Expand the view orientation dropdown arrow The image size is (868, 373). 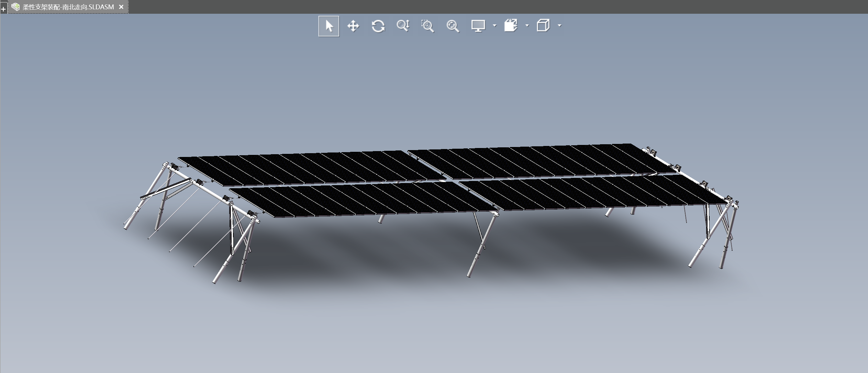point(559,25)
